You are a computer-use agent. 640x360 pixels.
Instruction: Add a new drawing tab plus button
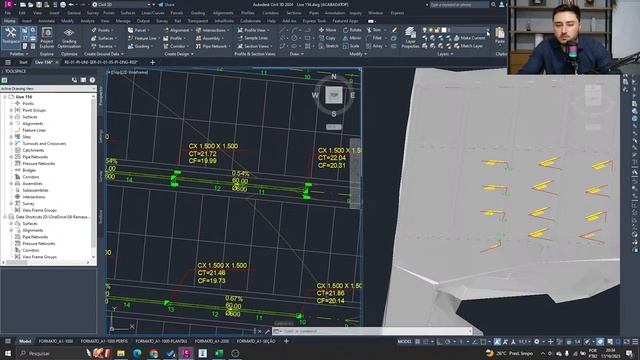click(x=153, y=62)
